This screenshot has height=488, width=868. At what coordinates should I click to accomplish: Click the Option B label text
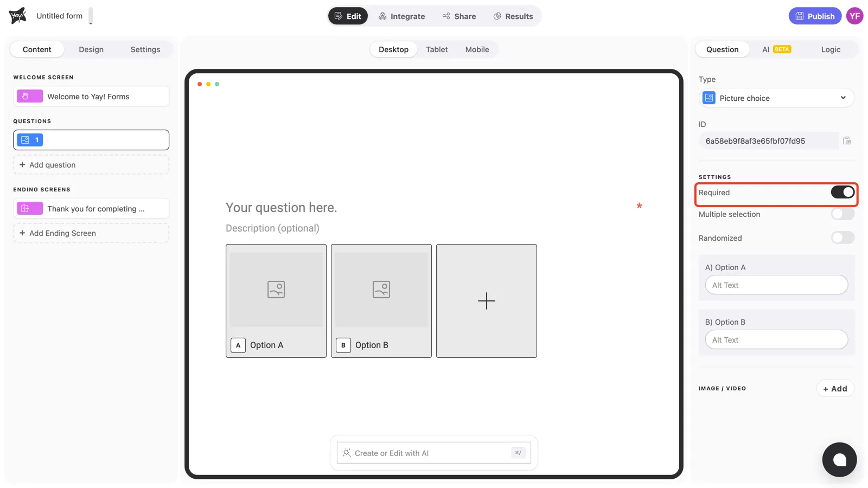372,345
